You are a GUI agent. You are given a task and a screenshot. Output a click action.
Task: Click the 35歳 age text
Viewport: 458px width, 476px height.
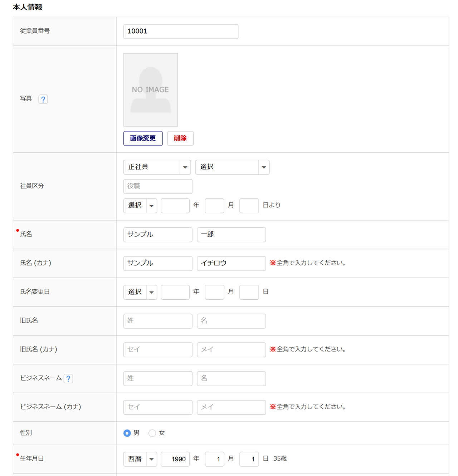tap(280, 459)
